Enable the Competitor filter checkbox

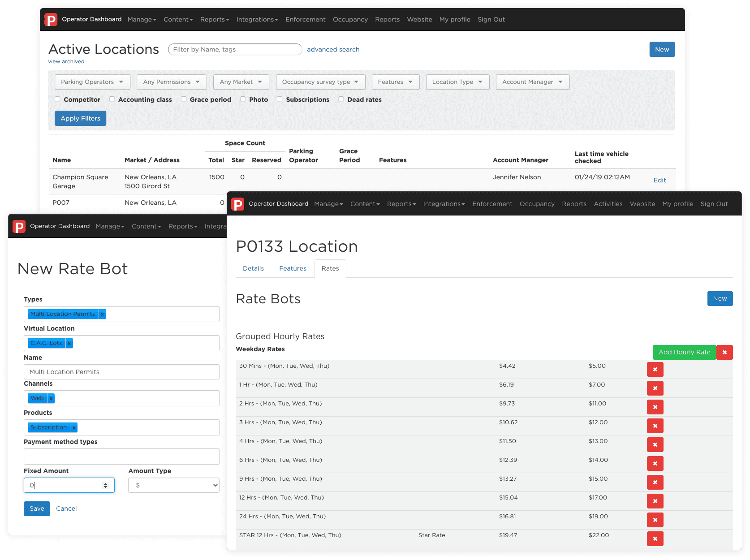click(57, 99)
